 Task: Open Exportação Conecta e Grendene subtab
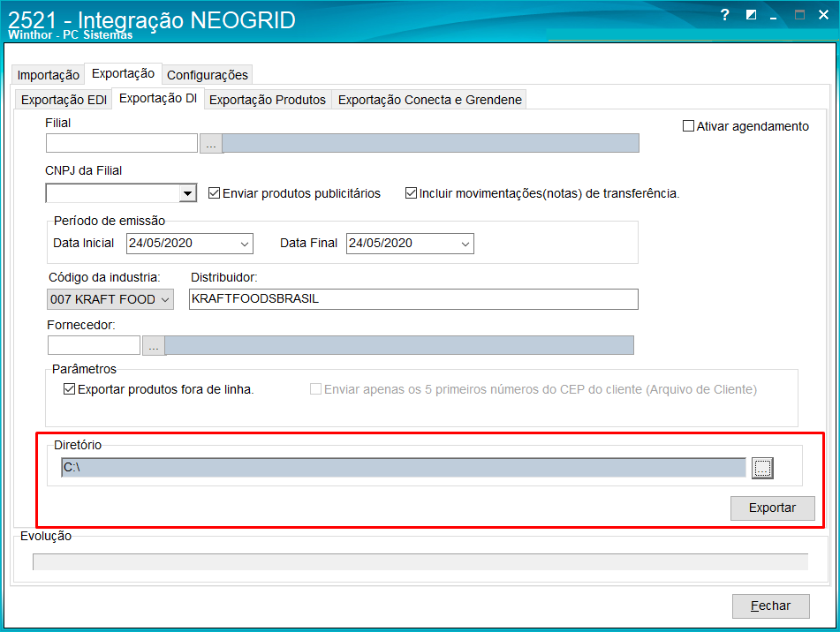[x=429, y=100]
